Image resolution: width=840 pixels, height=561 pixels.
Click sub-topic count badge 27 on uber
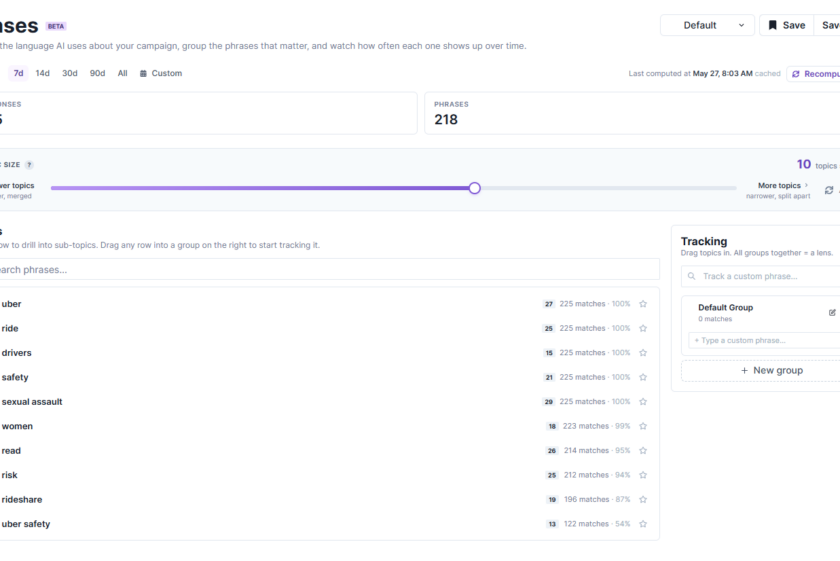[549, 304]
